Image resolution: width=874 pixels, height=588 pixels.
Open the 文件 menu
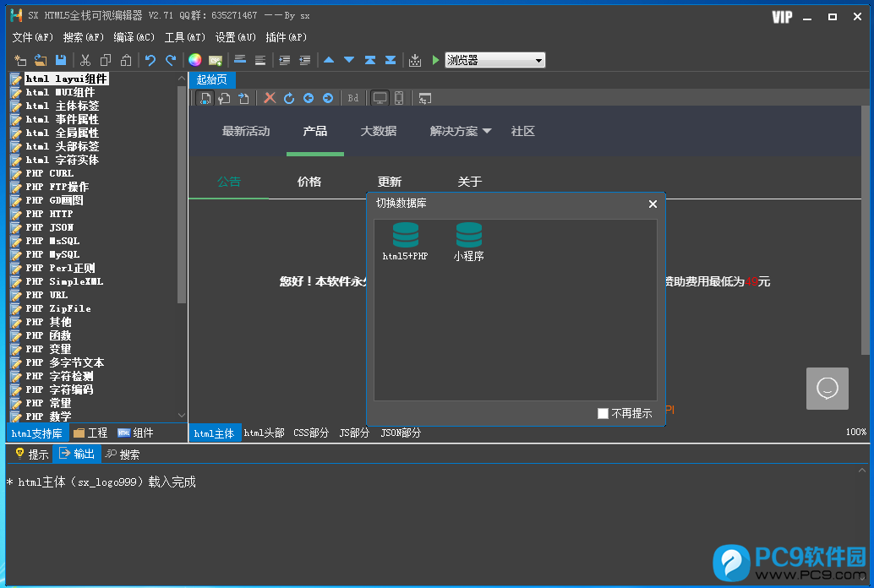32,37
